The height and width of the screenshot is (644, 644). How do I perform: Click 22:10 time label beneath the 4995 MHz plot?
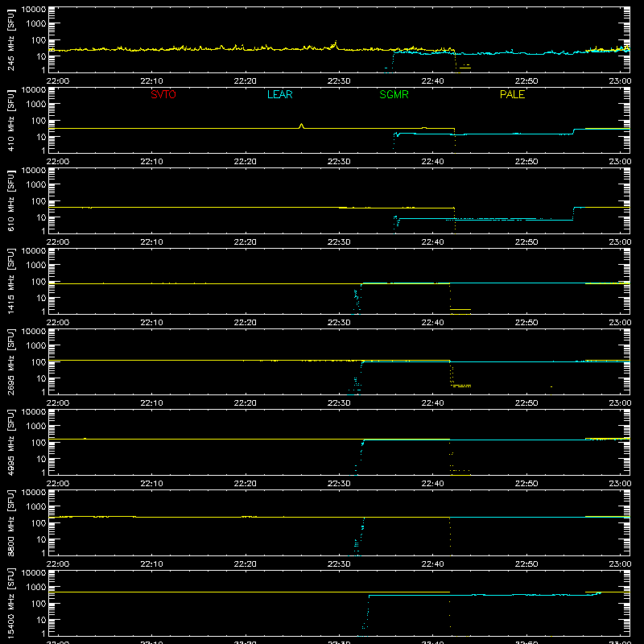click(151, 484)
